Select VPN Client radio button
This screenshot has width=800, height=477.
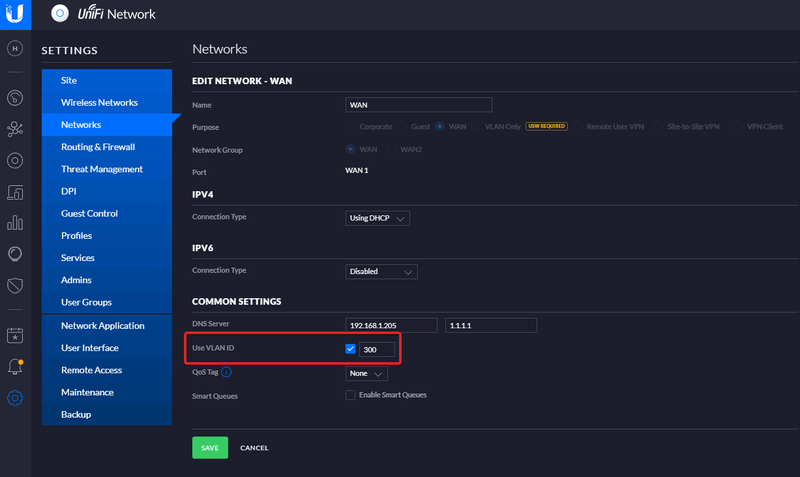(738, 126)
